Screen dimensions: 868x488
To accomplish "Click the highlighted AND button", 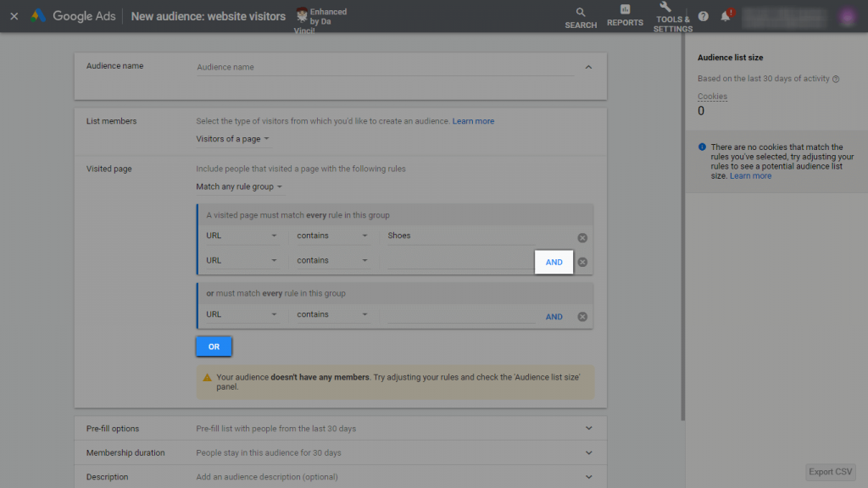I will tap(554, 263).
